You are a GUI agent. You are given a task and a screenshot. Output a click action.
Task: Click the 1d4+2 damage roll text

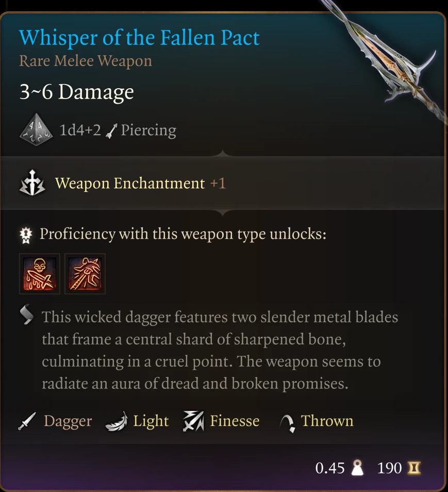click(x=80, y=130)
